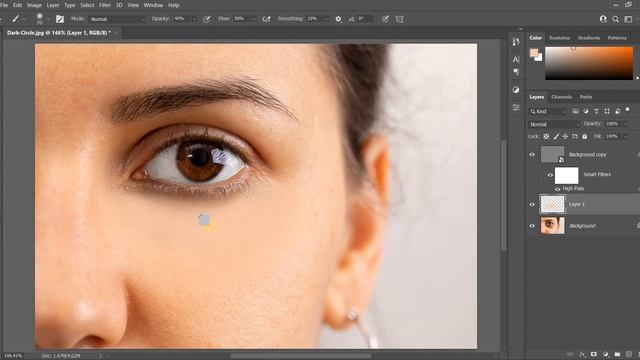This screenshot has width=640, height=360.
Task: Open the brush Opacity 40% slider arrow
Action: point(194,19)
